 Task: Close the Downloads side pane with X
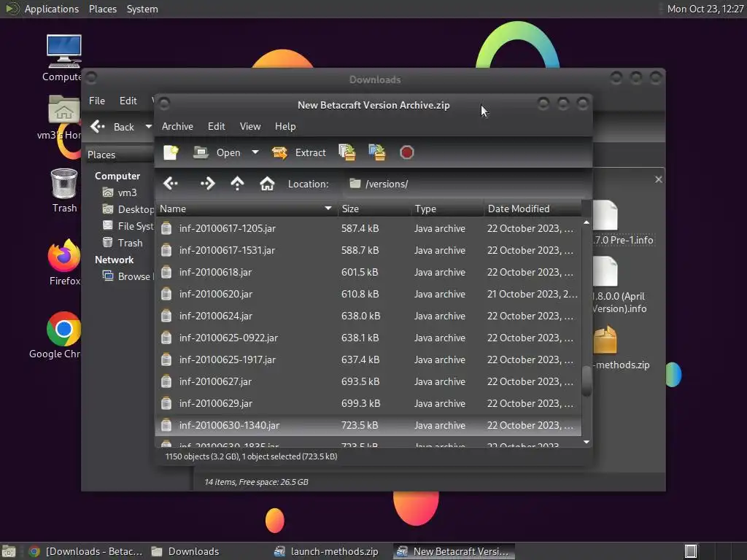click(x=659, y=179)
